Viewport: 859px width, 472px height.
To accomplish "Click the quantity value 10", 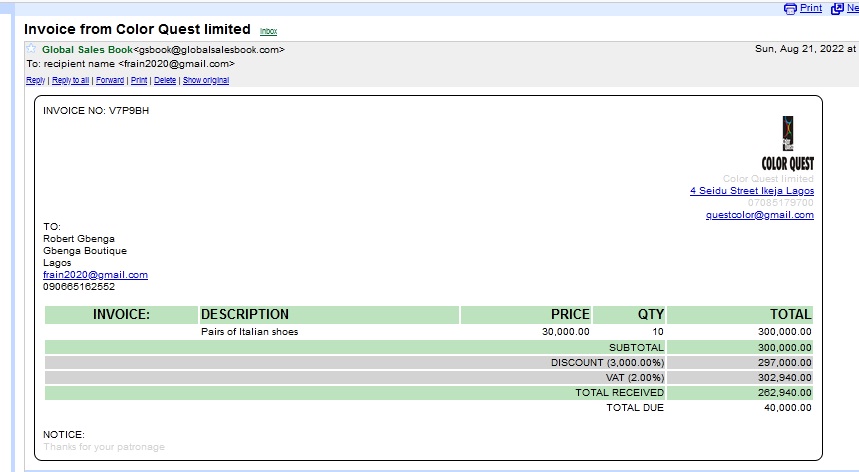I will point(658,332).
